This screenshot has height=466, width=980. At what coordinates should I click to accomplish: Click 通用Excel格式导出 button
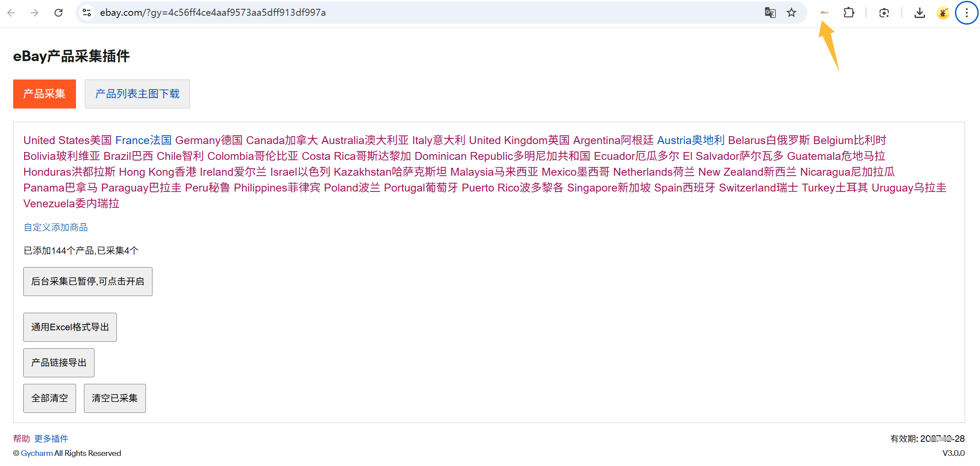point(70,327)
